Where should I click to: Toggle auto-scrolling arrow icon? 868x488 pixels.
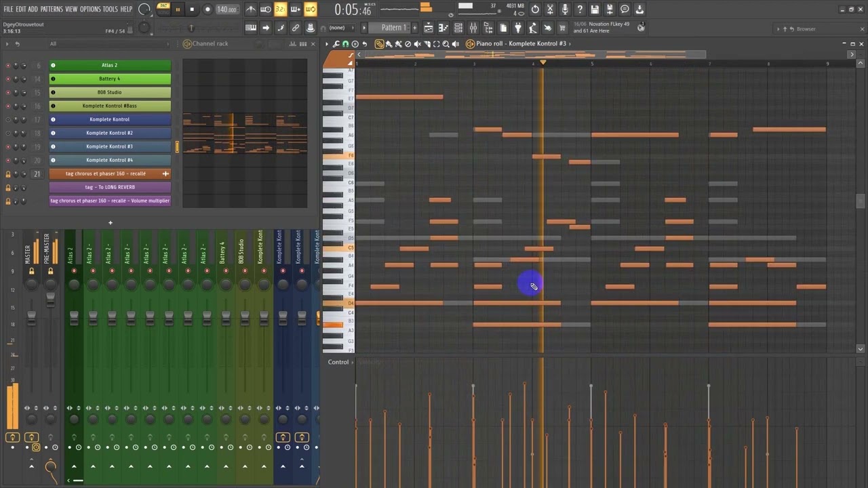click(x=266, y=28)
